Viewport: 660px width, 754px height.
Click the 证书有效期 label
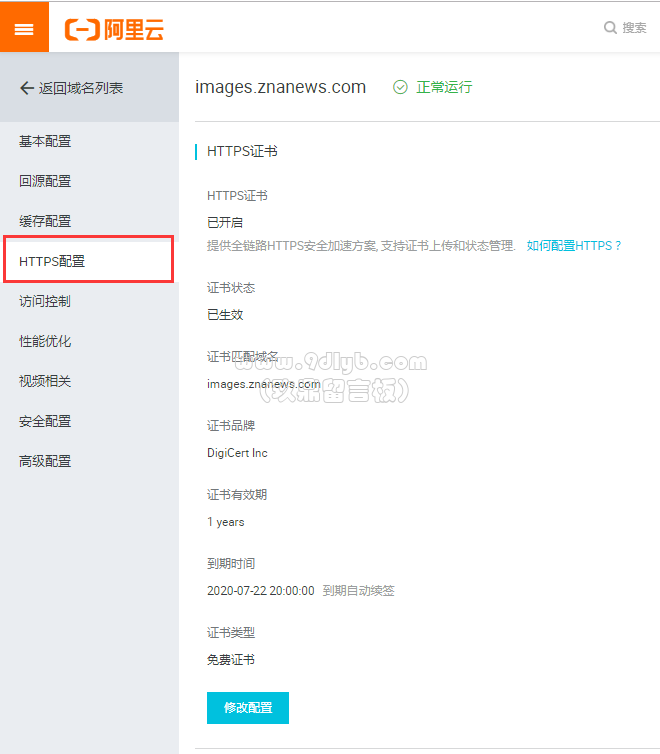click(x=237, y=495)
